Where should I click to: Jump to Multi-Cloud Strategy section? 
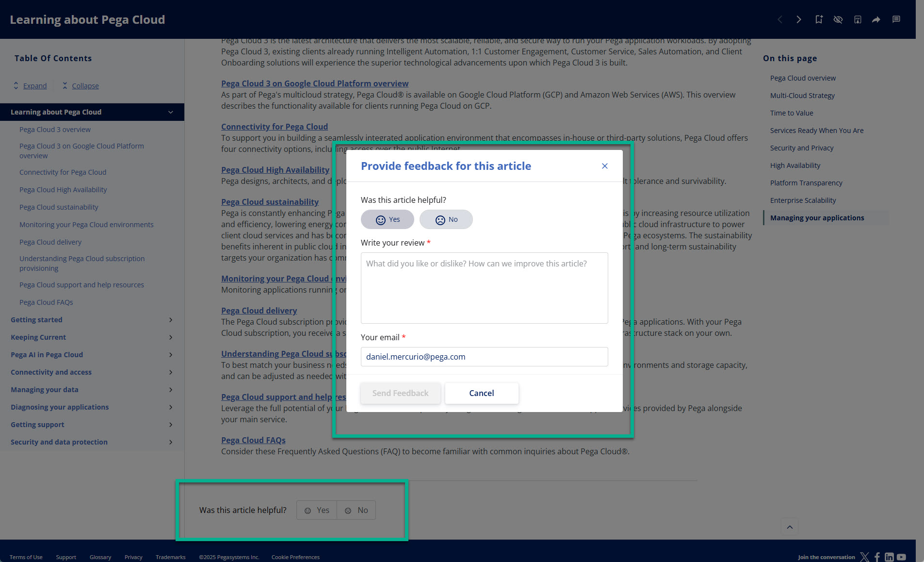point(802,96)
